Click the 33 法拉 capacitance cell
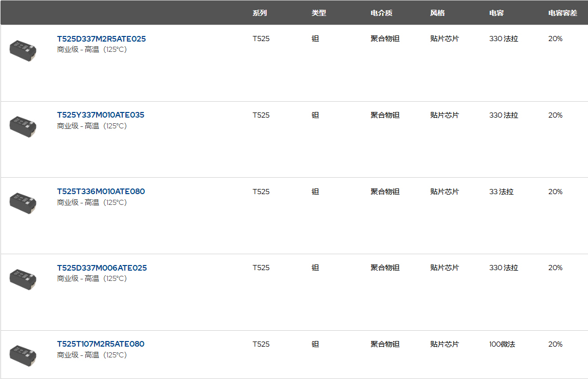588x379 pixels. [501, 192]
